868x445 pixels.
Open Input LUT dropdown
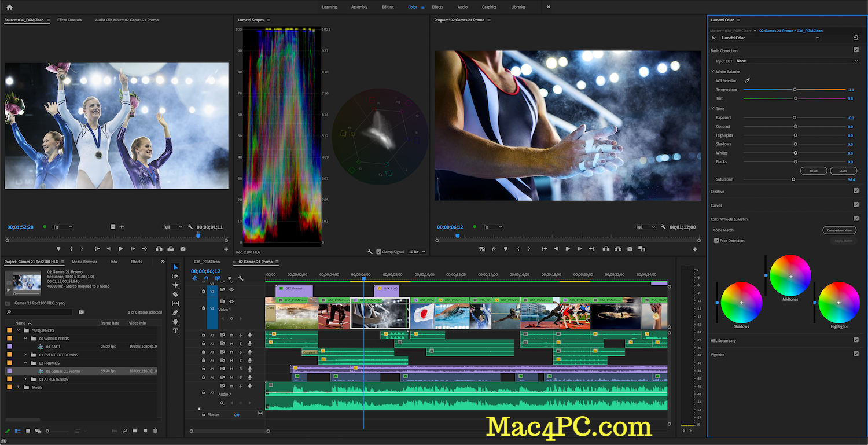[797, 61]
